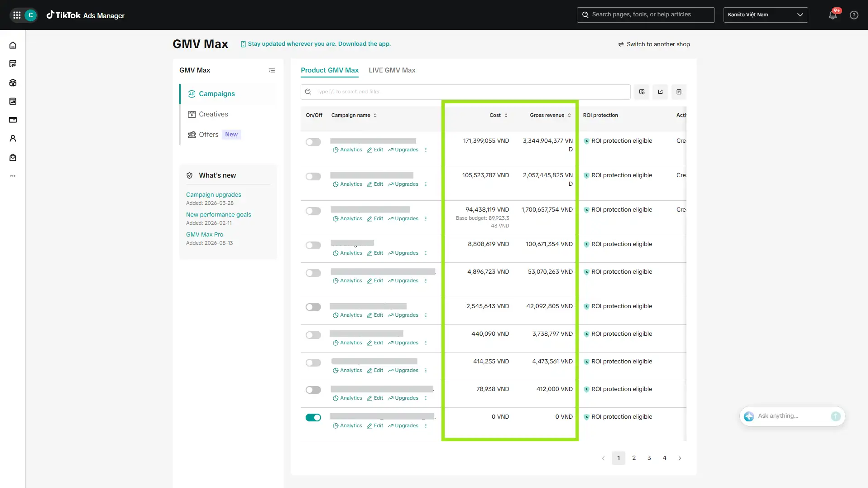Open the GMV Max Pro link
This screenshot has width=868, height=488.
pyautogui.click(x=205, y=235)
